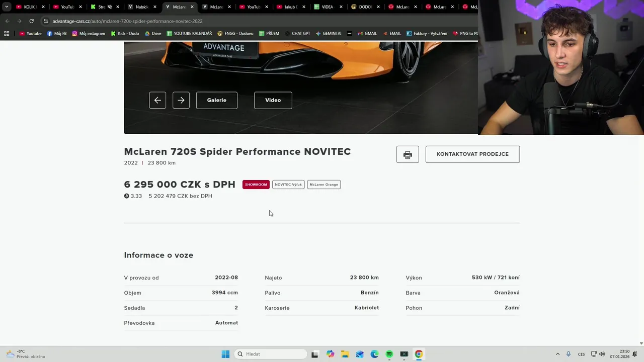644x362 pixels.
Task: Open the PŘÍJEM bookmark
Action: coord(269,34)
